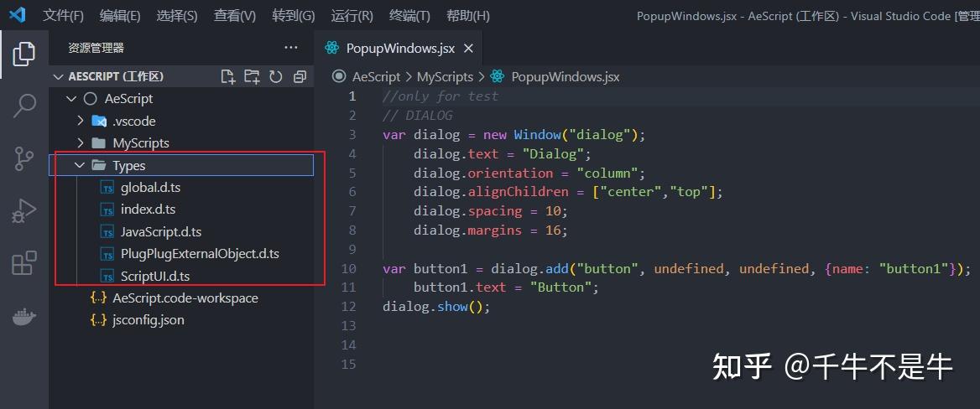This screenshot has width=980, height=409.
Task: Create a new file in AESCRIPT workspace
Action: click(228, 77)
